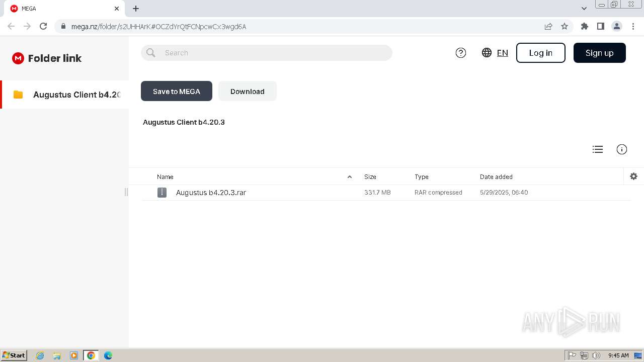Open a new browser tab

click(x=136, y=9)
